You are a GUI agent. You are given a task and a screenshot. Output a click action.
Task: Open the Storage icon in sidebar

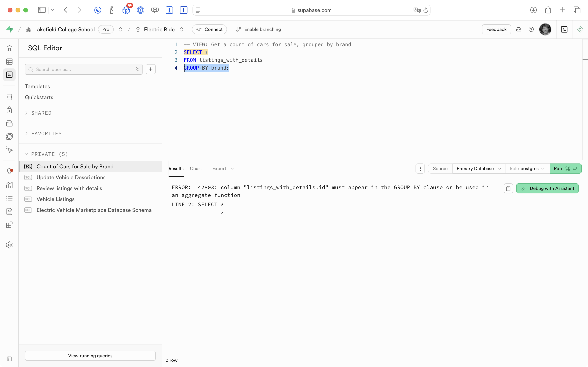[9, 123]
